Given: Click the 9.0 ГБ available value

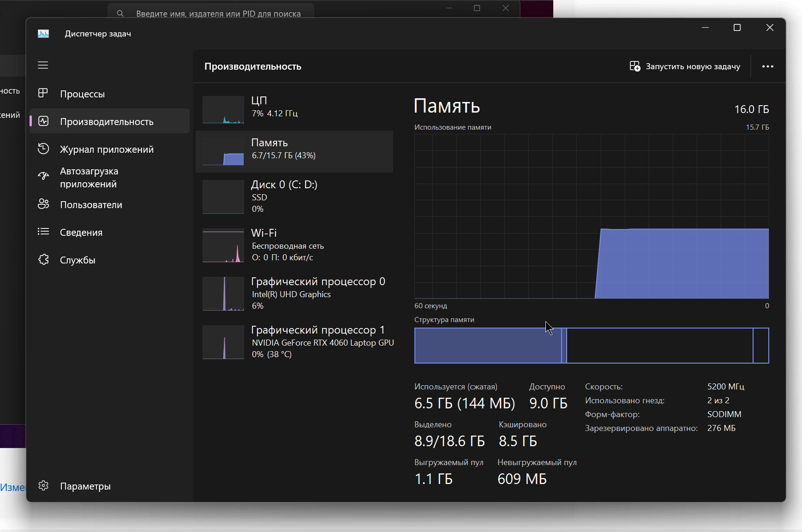Looking at the screenshot, I should tap(548, 403).
